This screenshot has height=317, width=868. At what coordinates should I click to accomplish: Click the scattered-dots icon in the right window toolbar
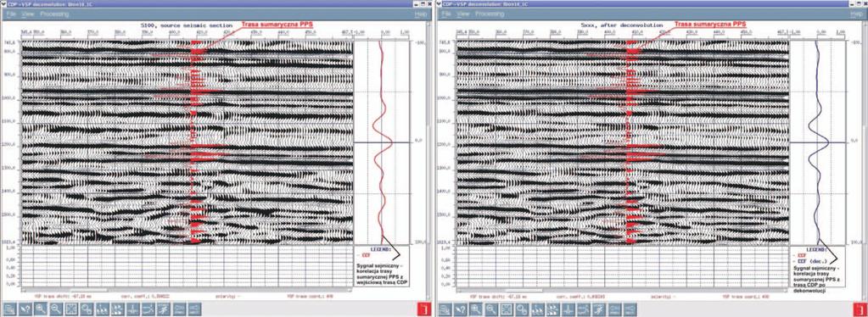pyautogui.click(x=553, y=309)
